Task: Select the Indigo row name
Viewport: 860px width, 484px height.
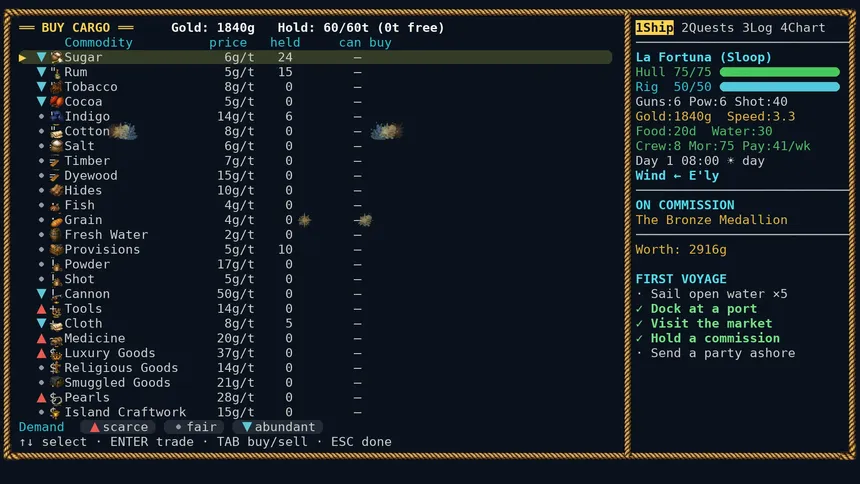Action: [x=87, y=116]
